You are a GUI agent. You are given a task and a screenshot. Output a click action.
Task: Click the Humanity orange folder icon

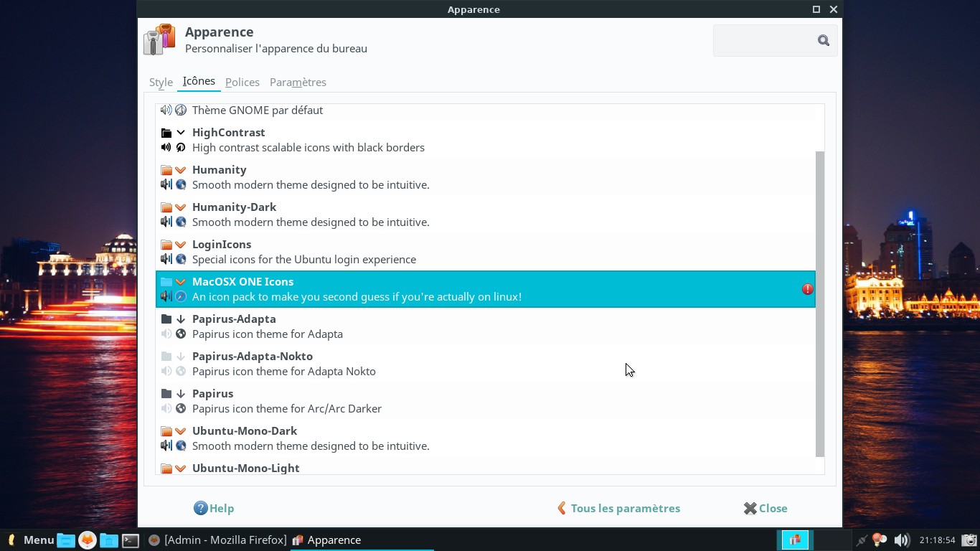[166, 170]
